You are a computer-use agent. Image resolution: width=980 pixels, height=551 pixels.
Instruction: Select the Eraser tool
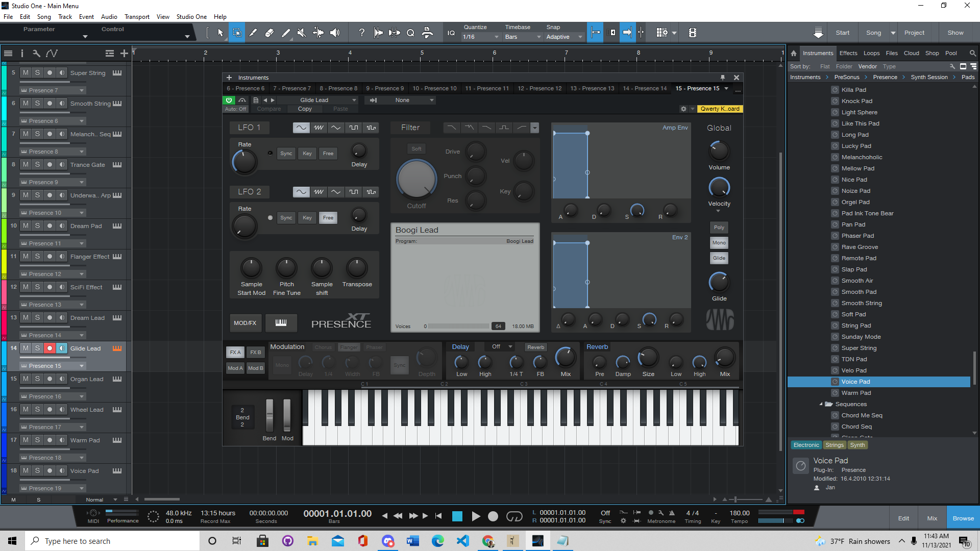coord(269,33)
